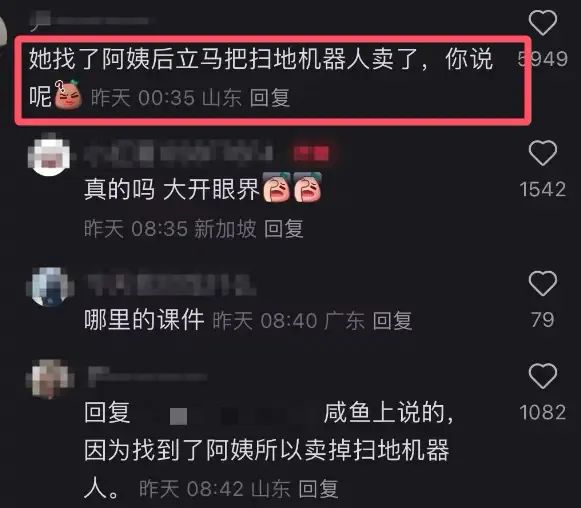This screenshot has width=581, height=508.
Task: Click the 1082 like count
Action: 542,412
